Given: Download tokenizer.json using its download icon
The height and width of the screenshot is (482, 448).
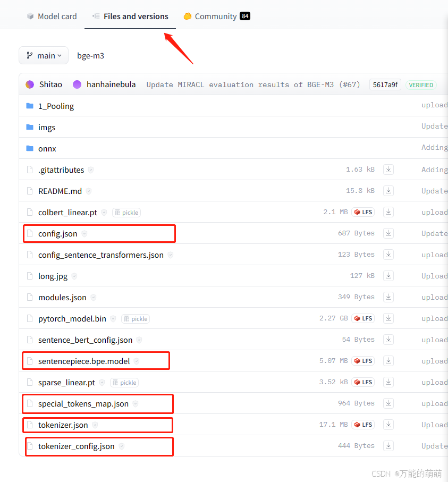Looking at the screenshot, I should pos(388,425).
